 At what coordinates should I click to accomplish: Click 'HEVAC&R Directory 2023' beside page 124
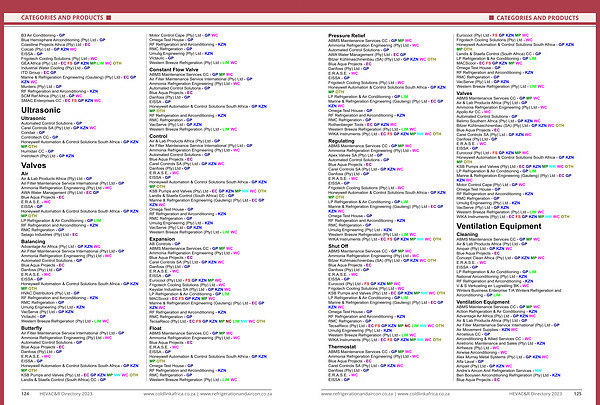coord(66,394)
